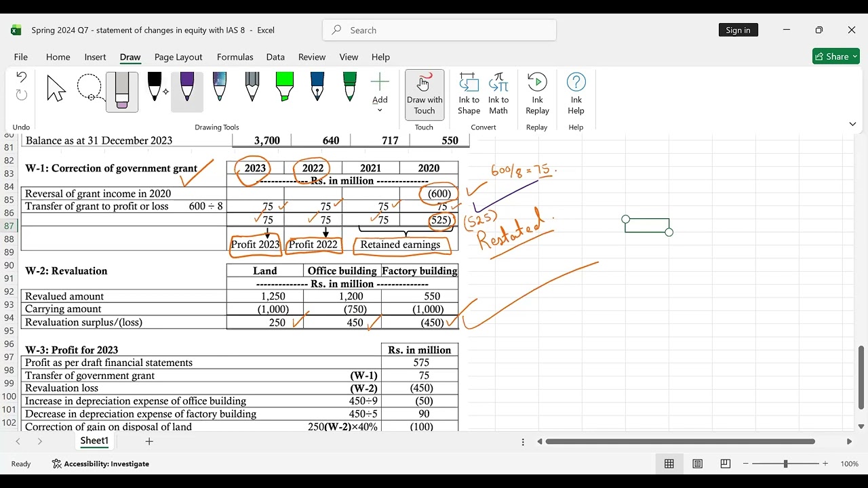The width and height of the screenshot is (868, 488).
Task: Click the Redo arrow icon
Action: [21, 95]
